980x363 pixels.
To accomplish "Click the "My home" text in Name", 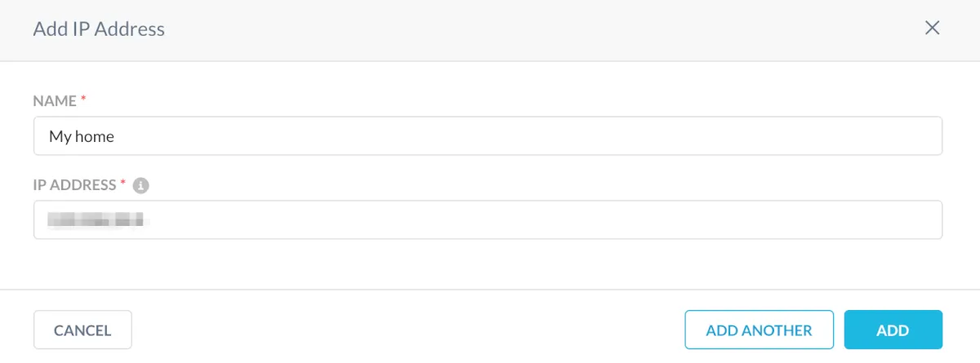I will pos(82,136).
